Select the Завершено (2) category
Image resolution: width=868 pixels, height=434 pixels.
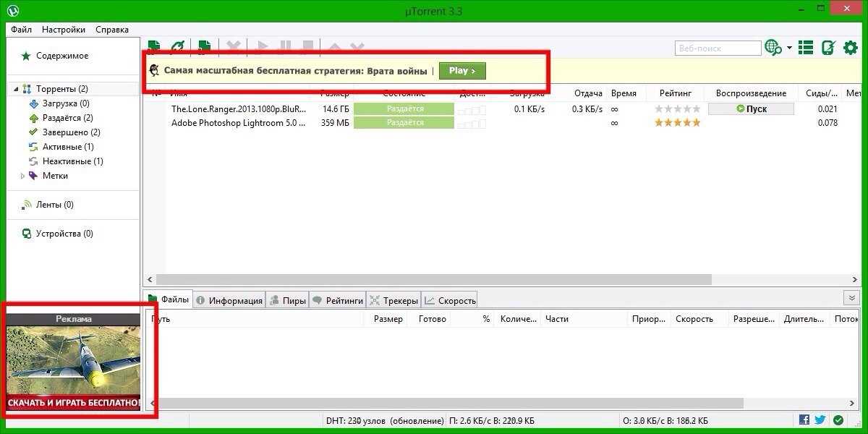(x=72, y=132)
